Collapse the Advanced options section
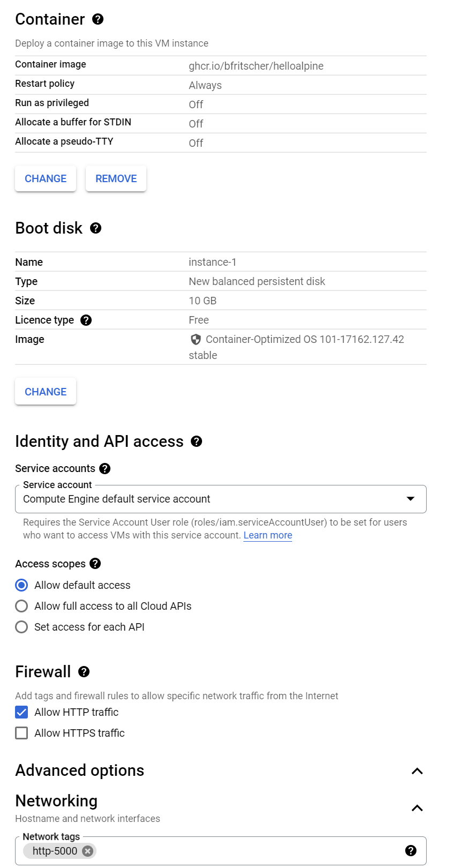The image size is (469, 868). pyautogui.click(x=417, y=771)
